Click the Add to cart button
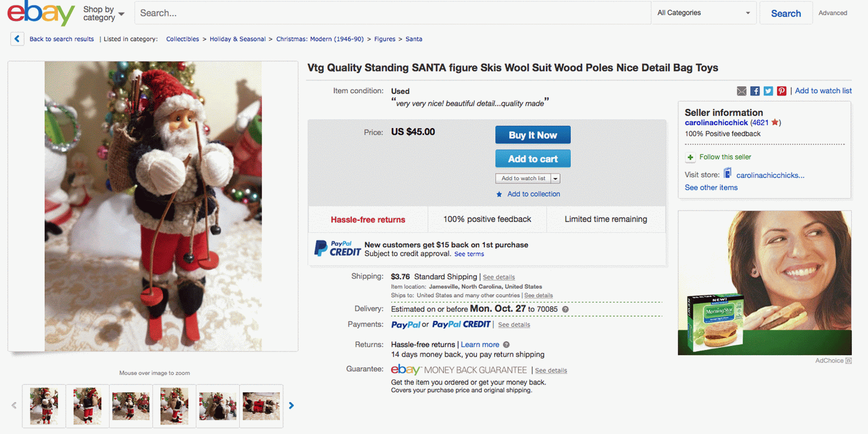 [x=533, y=159]
